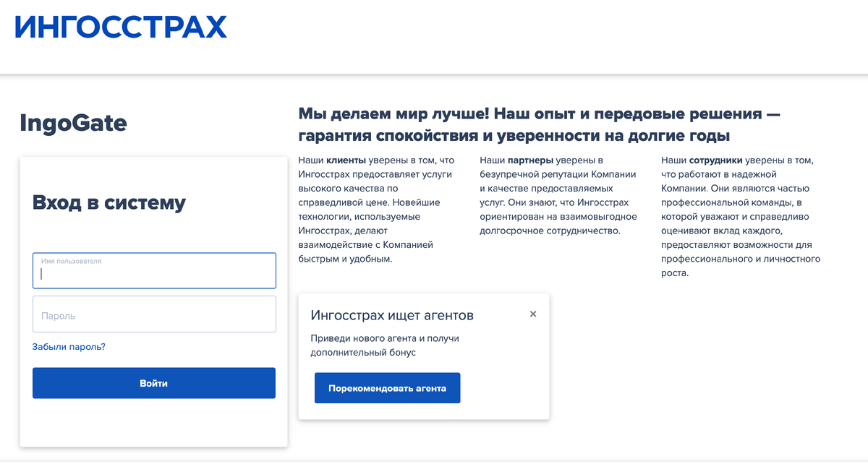Click the paragraph starting Наши клиенты
868x464 pixels.
pos(377,210)
